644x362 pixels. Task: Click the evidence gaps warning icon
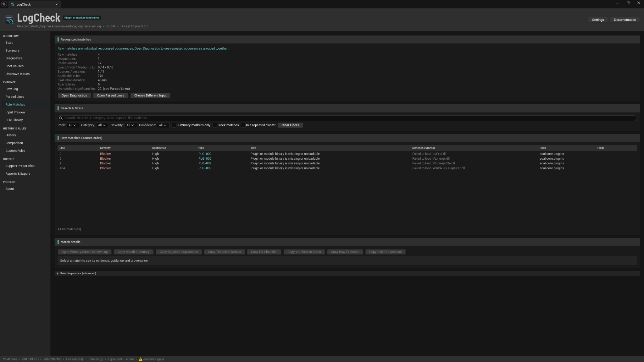pos(141,359)
